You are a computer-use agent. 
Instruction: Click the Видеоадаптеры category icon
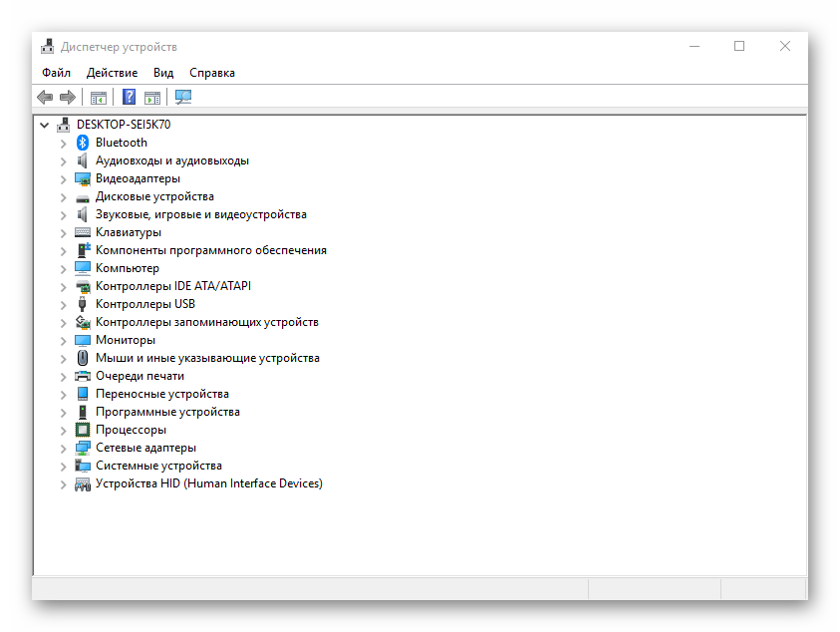click(83, 178)
